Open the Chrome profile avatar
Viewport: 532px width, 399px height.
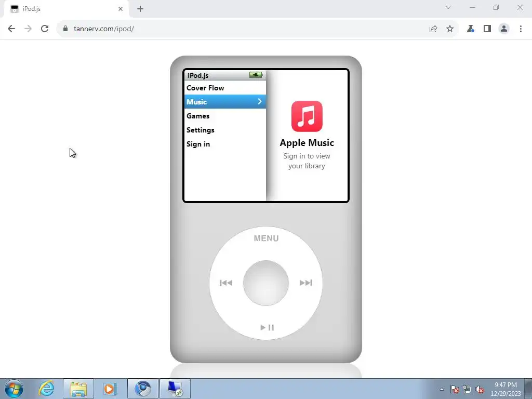(504, 29)
